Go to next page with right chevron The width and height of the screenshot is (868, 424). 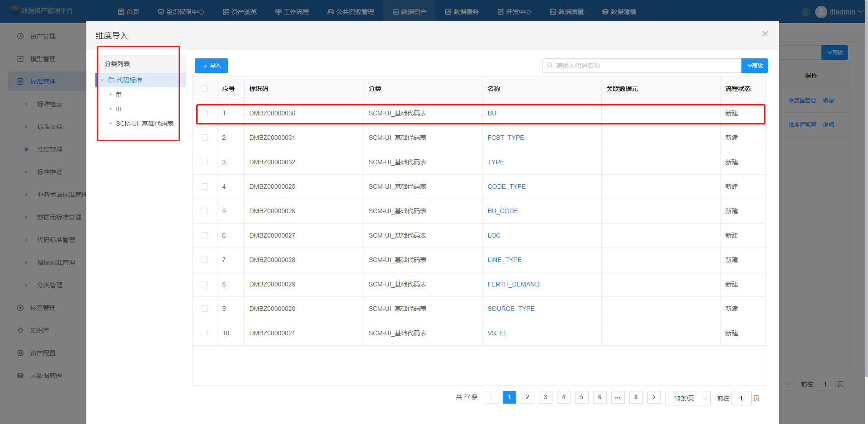coord(654,397)
